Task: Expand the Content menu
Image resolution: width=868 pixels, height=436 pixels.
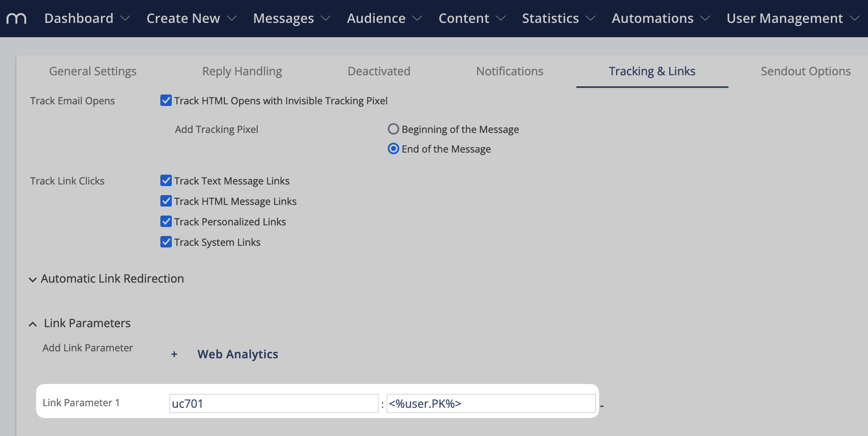Action: click(x=472, y=18)
